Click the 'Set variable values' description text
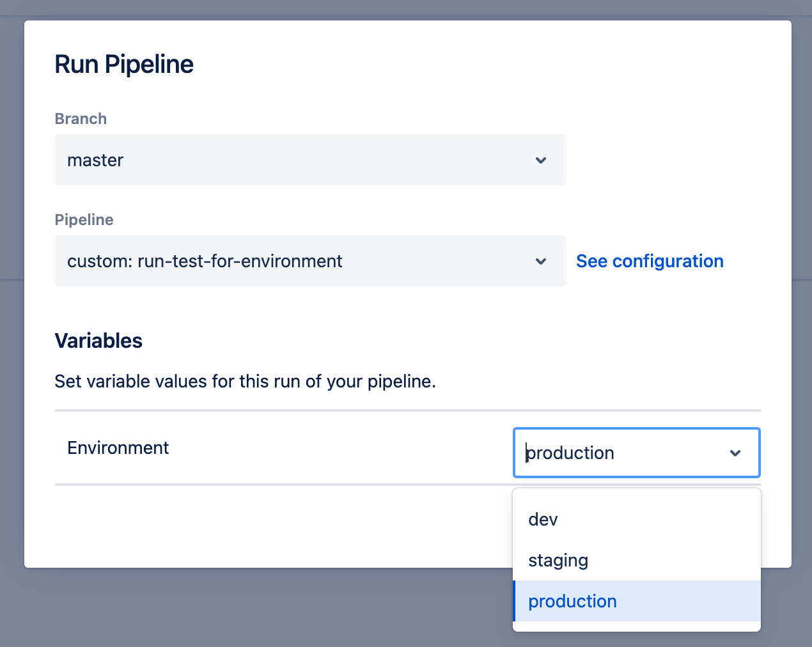812x647 pixels. [x=245, y=382]
